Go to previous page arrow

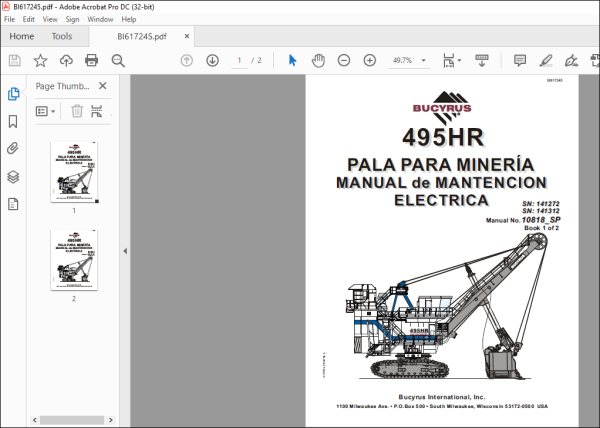pos(187,60)
